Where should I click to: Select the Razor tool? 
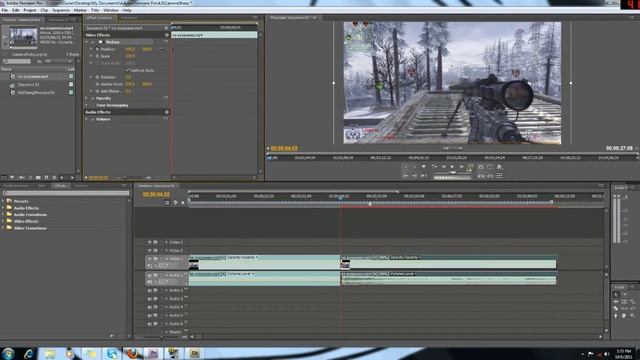pyautogui.click(x=616, y=309)
